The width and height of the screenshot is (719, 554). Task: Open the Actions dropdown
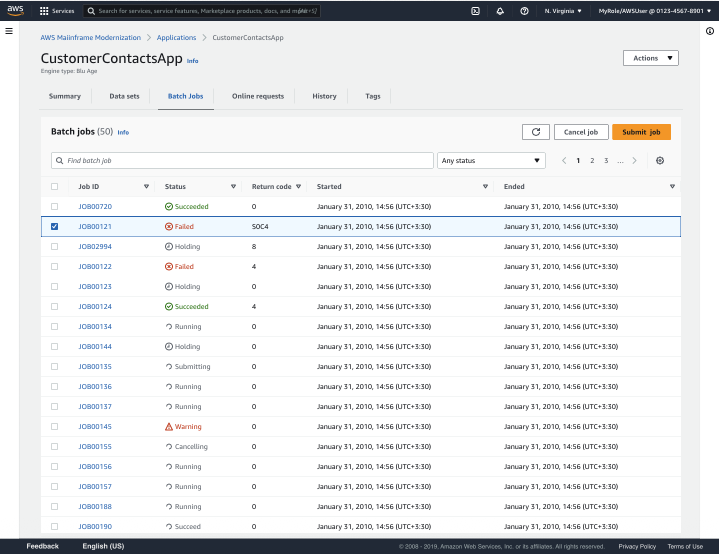pos(651,58)
